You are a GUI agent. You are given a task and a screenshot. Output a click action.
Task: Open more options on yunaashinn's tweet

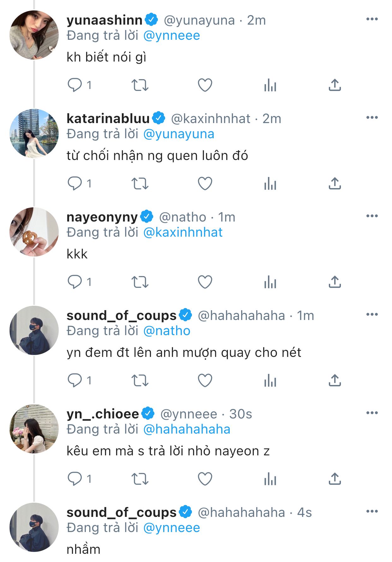click(372, 19)
